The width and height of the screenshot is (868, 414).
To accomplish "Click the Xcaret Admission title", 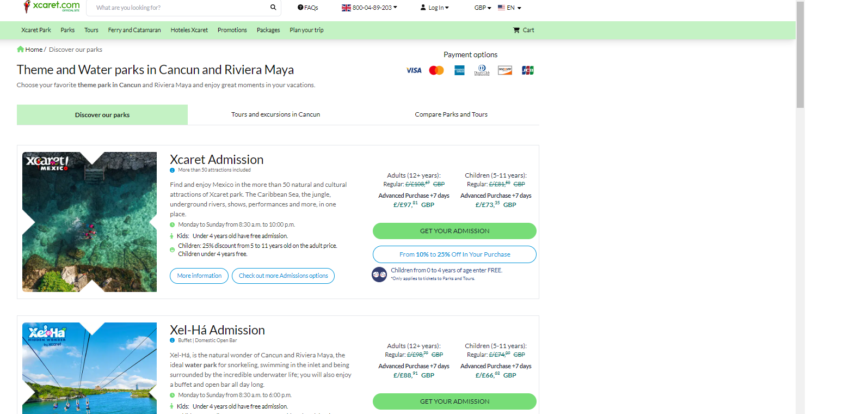I will pyautogui.click(x=217, y=160).
